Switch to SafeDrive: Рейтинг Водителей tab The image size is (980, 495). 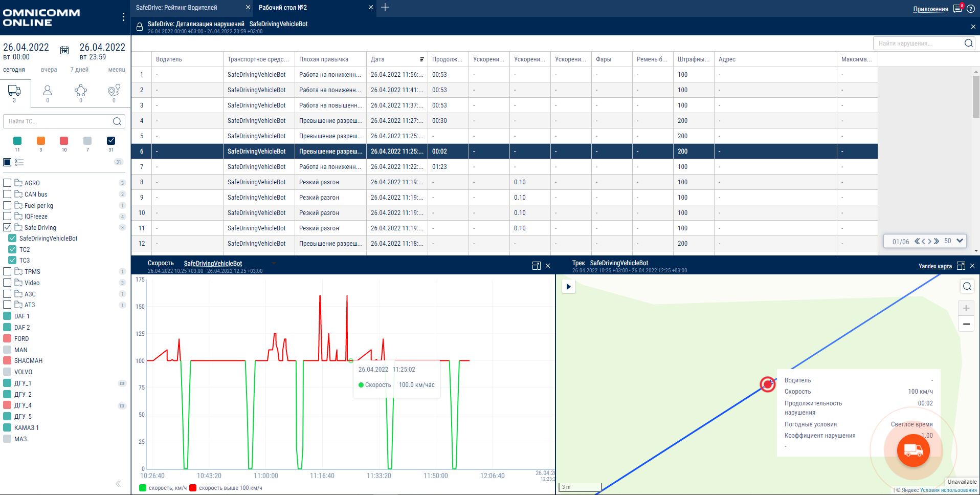(176, 8)
